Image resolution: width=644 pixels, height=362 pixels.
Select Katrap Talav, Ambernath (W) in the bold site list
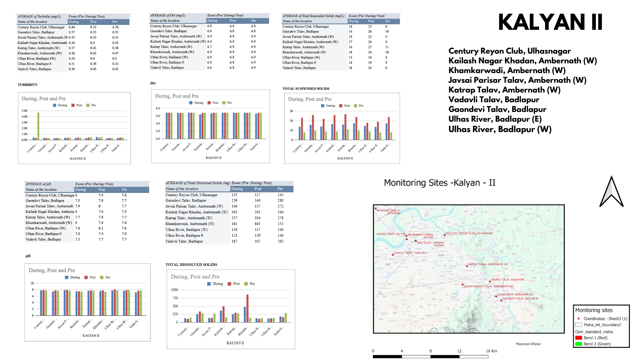tap(504, 90)
